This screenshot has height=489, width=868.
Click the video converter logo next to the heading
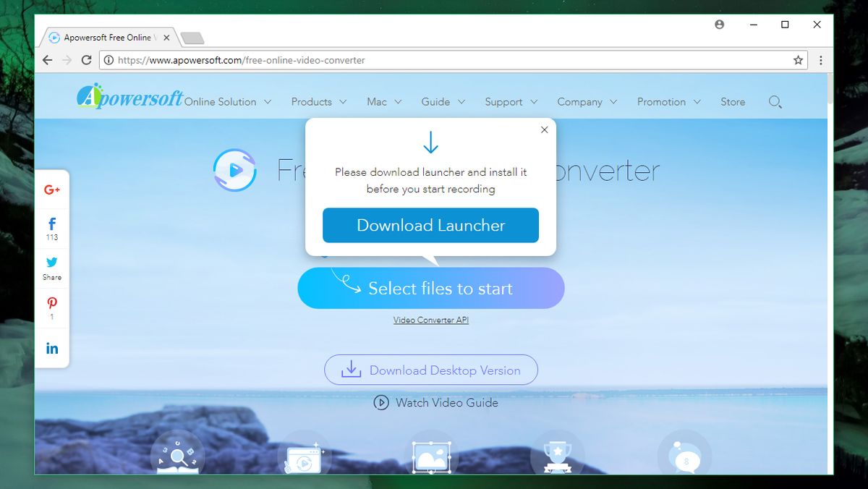234,169
